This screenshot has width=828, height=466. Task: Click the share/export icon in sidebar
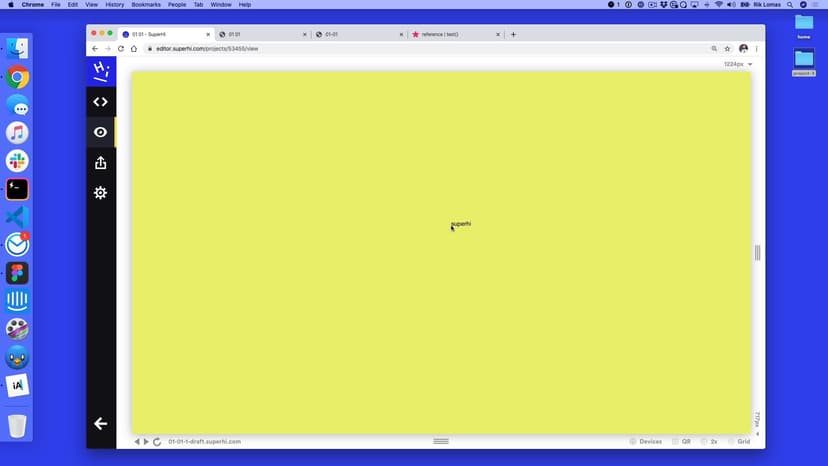[100, 162]
